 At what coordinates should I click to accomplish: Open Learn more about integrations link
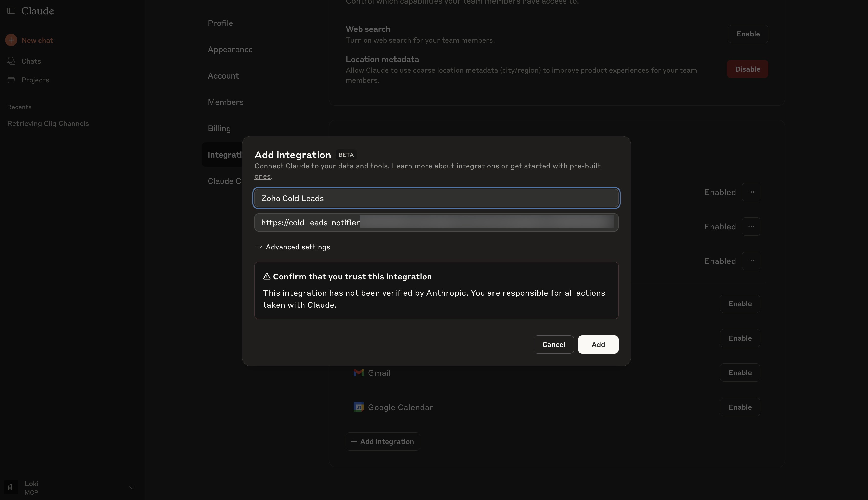click(445, 166)
